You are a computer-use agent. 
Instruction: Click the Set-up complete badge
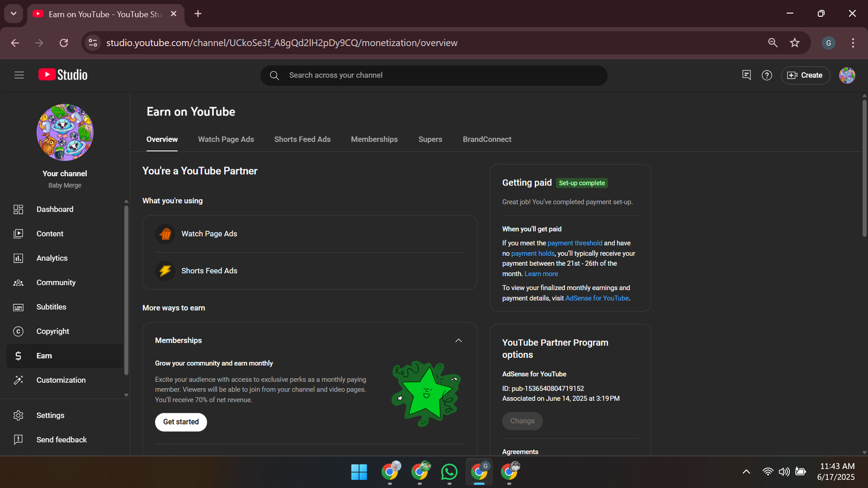(x=582, y=183)
